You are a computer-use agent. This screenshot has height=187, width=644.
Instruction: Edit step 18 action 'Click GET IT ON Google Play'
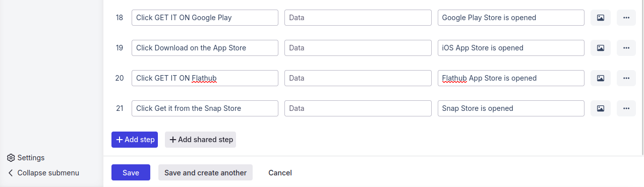[205, 18]
